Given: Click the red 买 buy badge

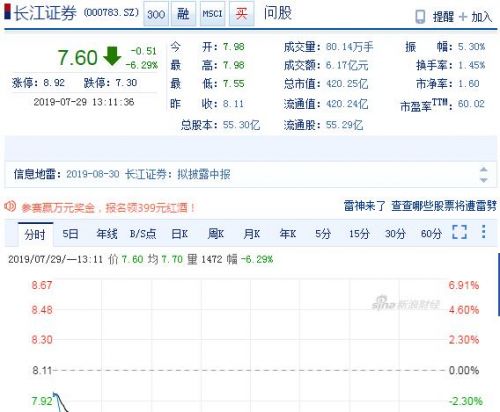Looking at the screenshot, I should (242, 14).
